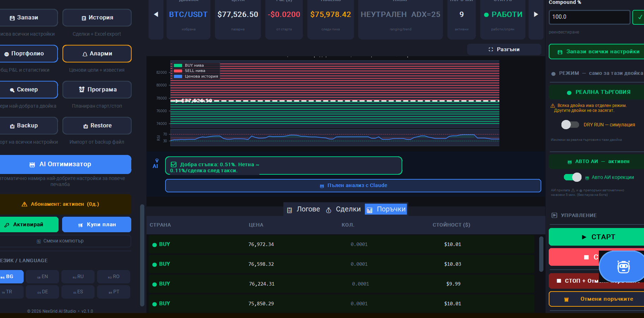Confirm compound value with green checkmark
The height and width of the screenshot is (318, 644).
pos(639,17)
